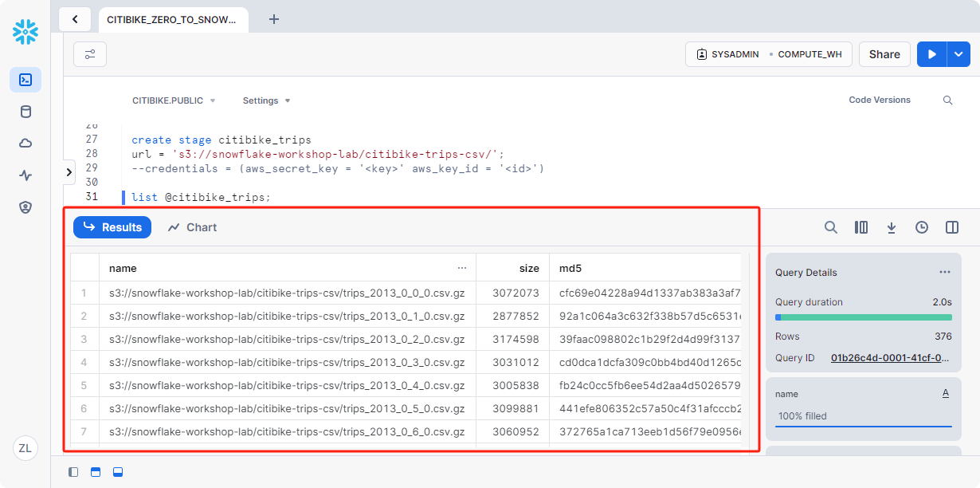This screenshot has height=488, width=980.
Task: Open the Data database icon in sidebar
Action: [x=25, y=112]
